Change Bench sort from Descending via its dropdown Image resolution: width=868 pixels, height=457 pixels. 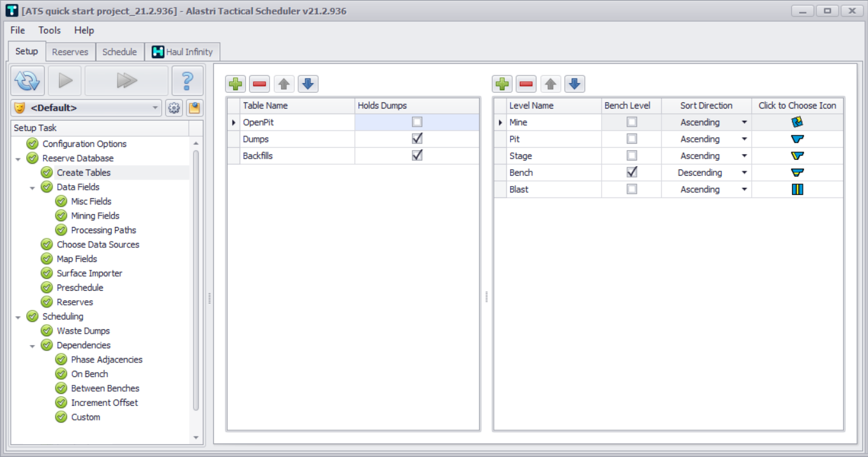[x=743, y=172]
